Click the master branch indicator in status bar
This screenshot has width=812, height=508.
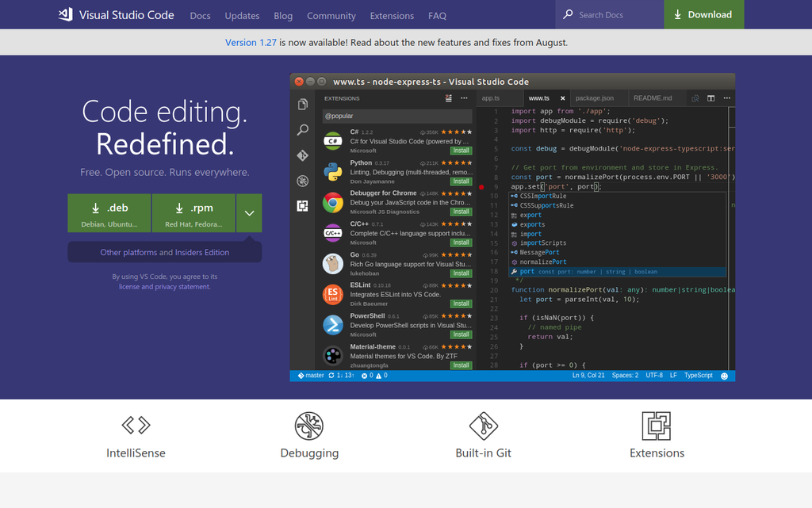310,376
